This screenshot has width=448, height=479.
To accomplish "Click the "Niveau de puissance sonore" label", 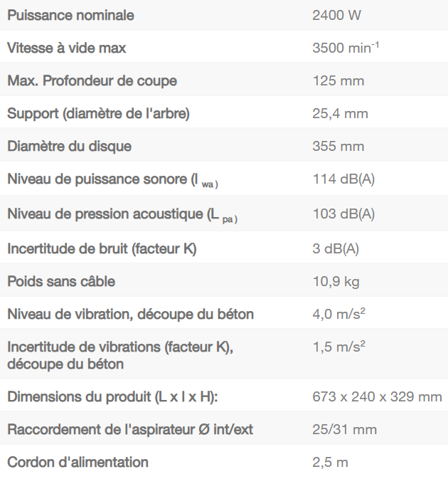I will click(112, 179).
